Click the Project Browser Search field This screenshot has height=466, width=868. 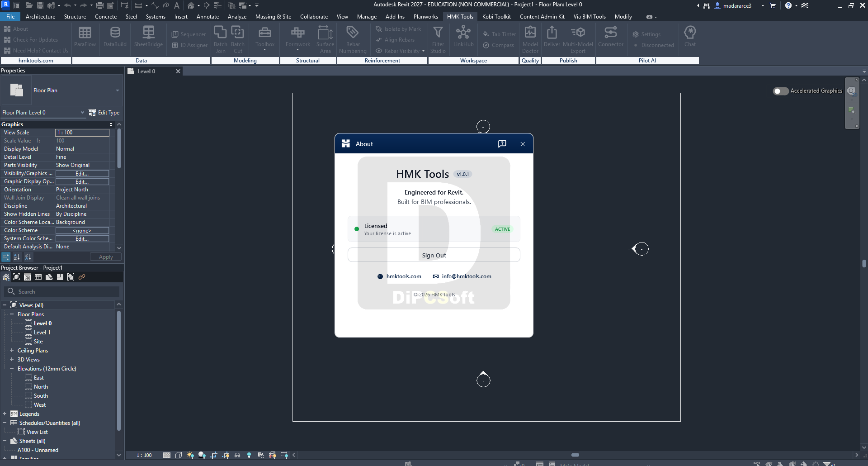pos(62,292)
